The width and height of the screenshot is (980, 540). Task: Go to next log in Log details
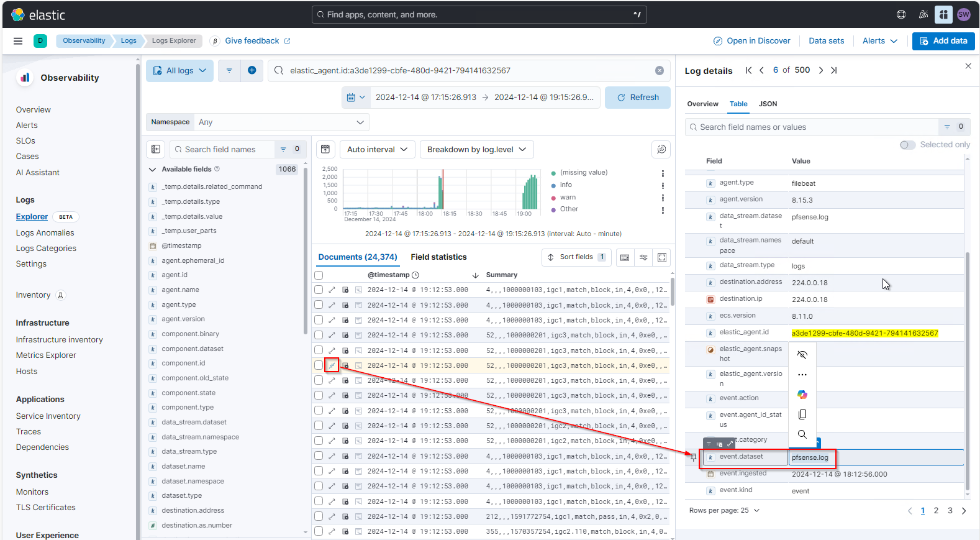pos(821,70)
